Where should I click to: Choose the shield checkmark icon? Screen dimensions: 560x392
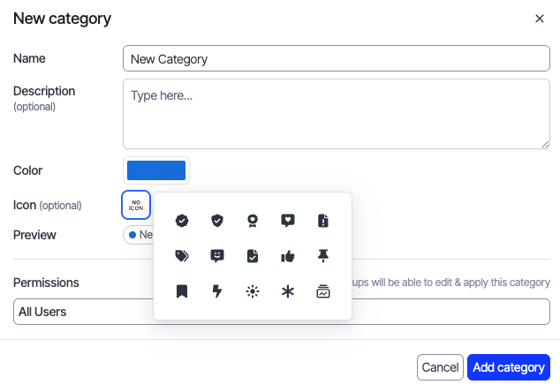(x=217, y=221)
